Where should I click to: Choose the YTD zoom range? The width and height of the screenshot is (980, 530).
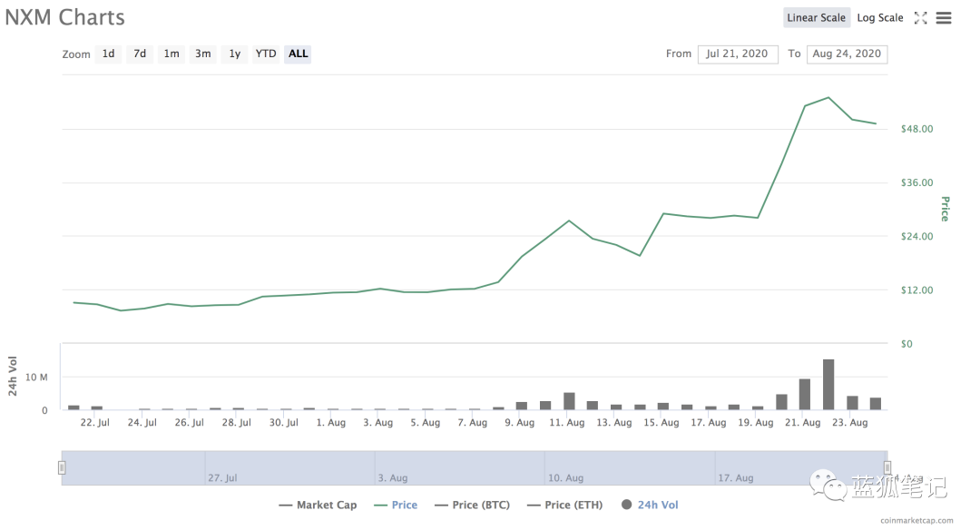pyautogui.click(x=266, y=54)
